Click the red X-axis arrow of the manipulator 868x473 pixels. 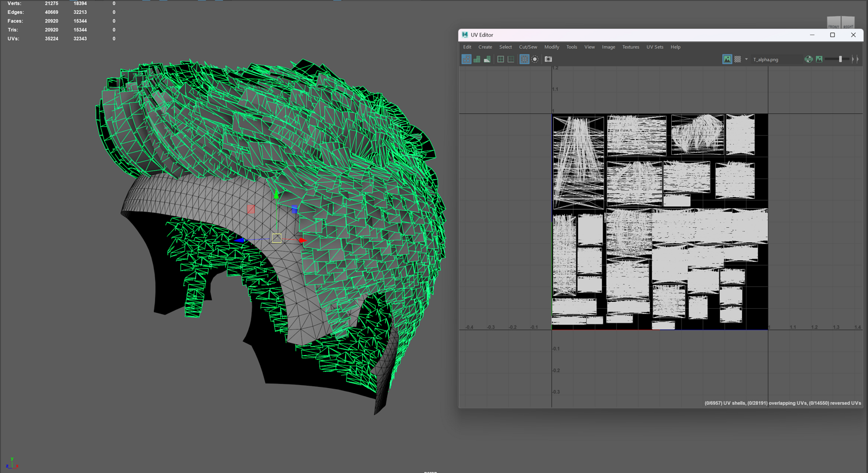pos(303,240)
